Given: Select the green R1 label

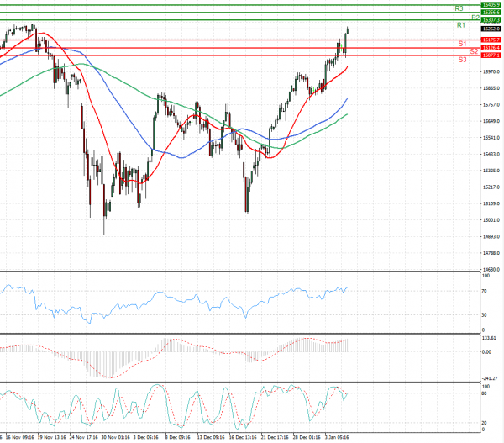Looking at the screenshot, I should pyautogui.click(x=460, y=25).
